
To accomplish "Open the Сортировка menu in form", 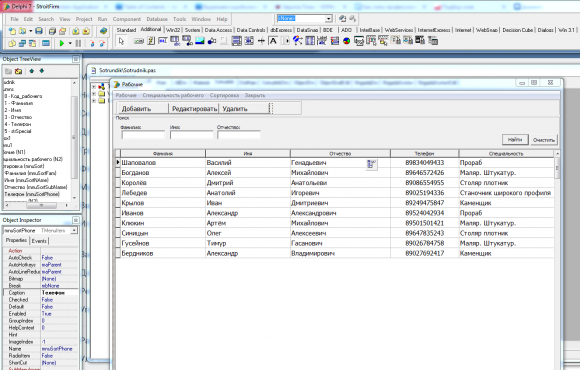I will tap(224, 95).
